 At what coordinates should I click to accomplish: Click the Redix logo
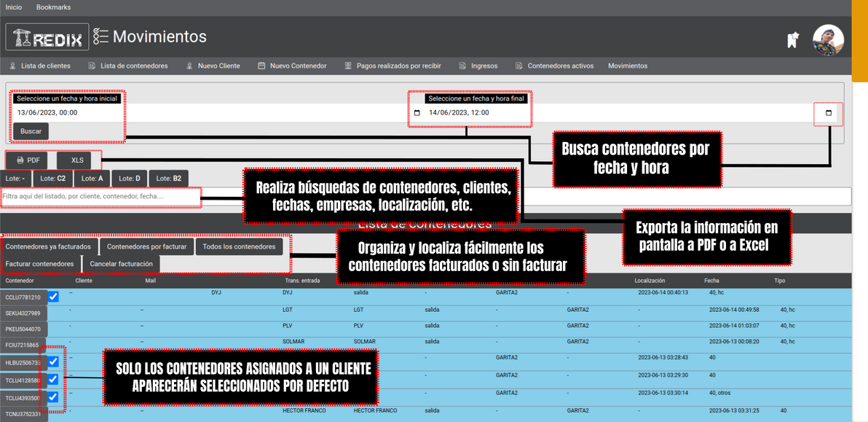pos(47,37)
